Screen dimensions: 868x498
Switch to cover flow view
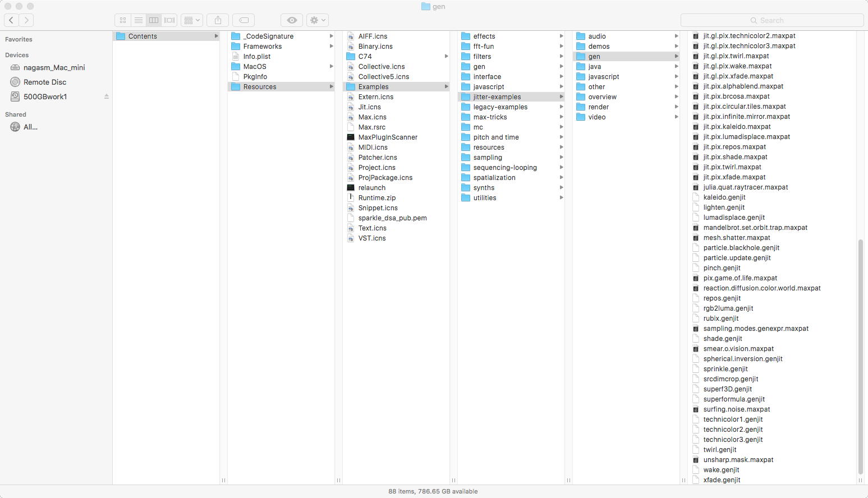(169, 20)
